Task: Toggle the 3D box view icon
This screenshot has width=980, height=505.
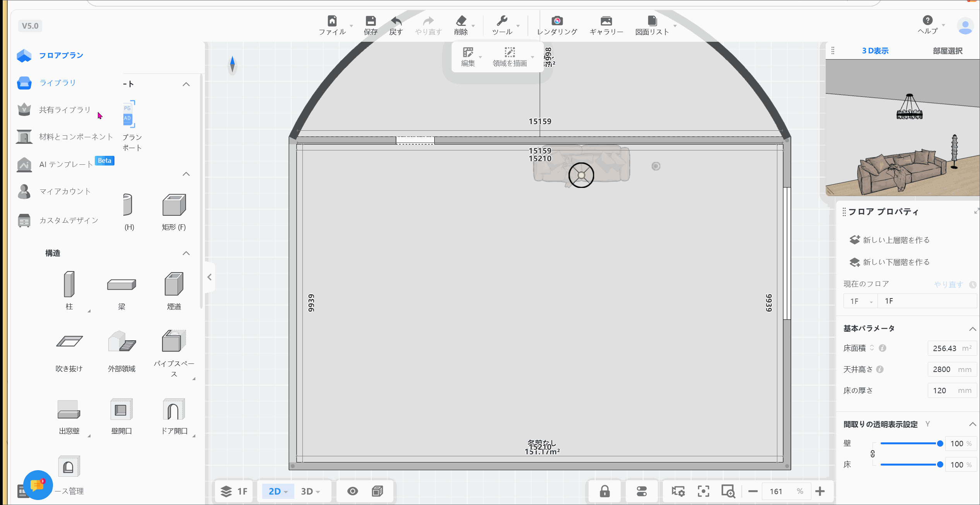Action: 377,491
